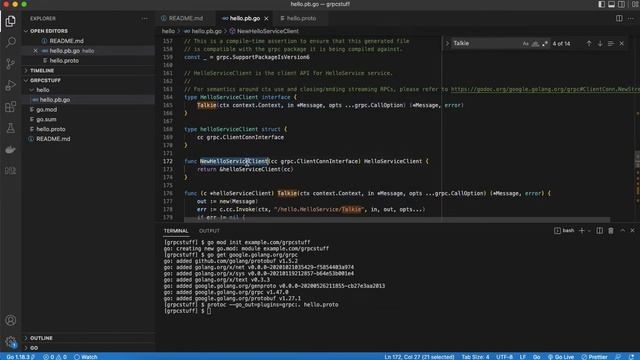Screen dimensions: 640x360
Task: Open the Run and Debug view
Action: (11, 85)
